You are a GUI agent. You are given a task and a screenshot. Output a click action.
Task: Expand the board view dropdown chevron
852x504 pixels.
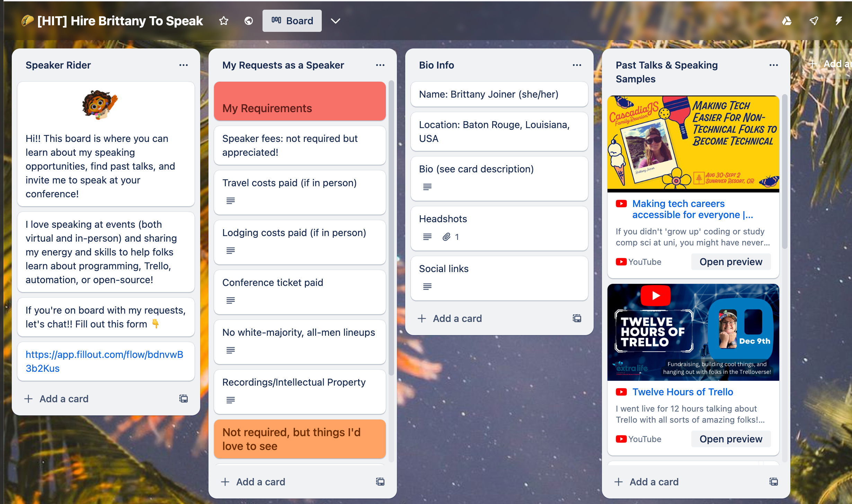click(x=335, y=21)
